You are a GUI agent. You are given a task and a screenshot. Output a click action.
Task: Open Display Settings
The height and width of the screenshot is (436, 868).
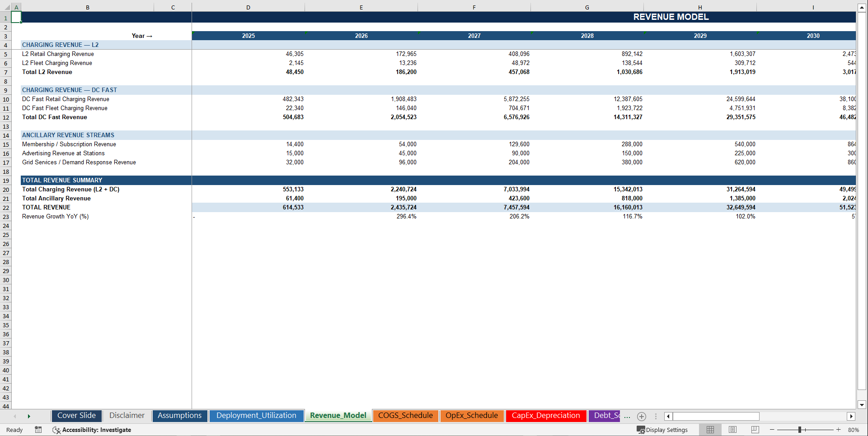tap(662, 430)
